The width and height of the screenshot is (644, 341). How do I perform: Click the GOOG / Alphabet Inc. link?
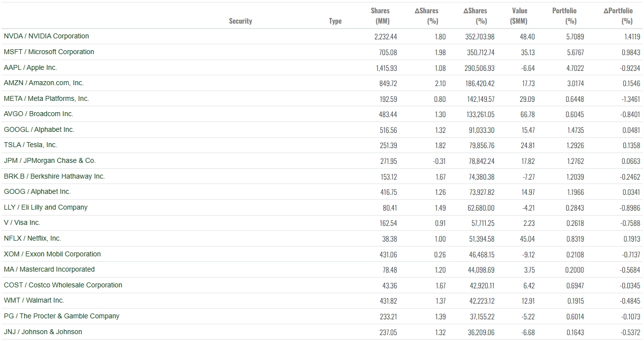37,191
